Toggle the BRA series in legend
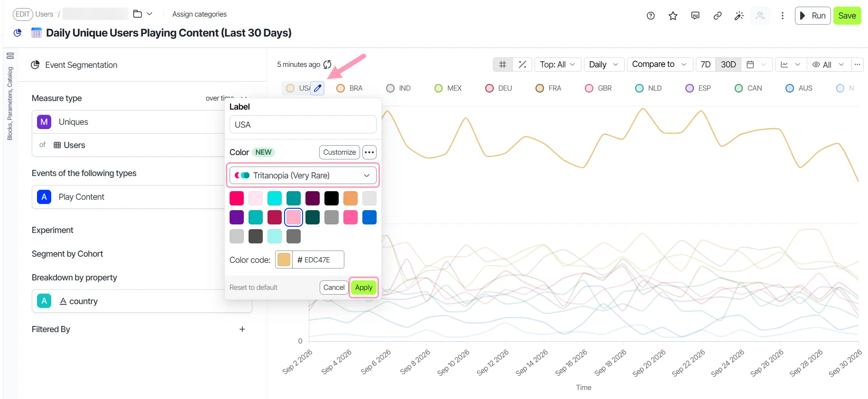 point(350,88)
